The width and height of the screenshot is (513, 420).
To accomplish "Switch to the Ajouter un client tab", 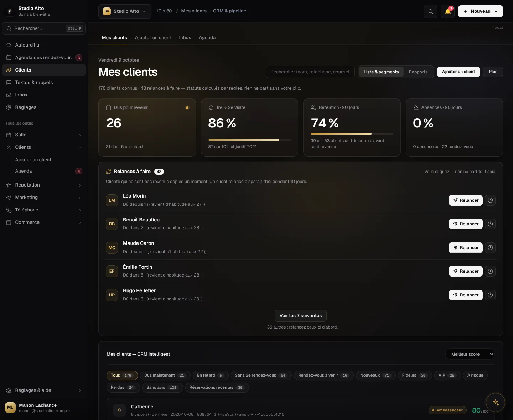I will 153,38.
